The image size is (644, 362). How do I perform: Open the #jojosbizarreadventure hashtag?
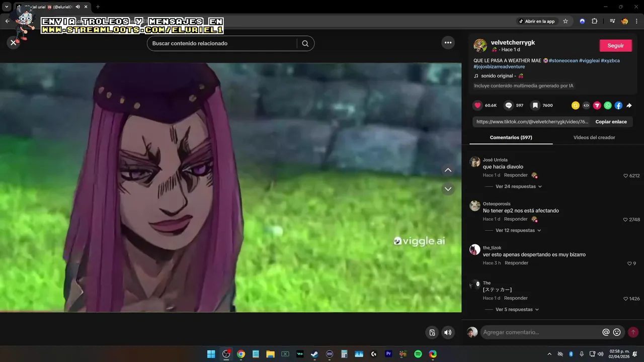(x=499, y=67)
